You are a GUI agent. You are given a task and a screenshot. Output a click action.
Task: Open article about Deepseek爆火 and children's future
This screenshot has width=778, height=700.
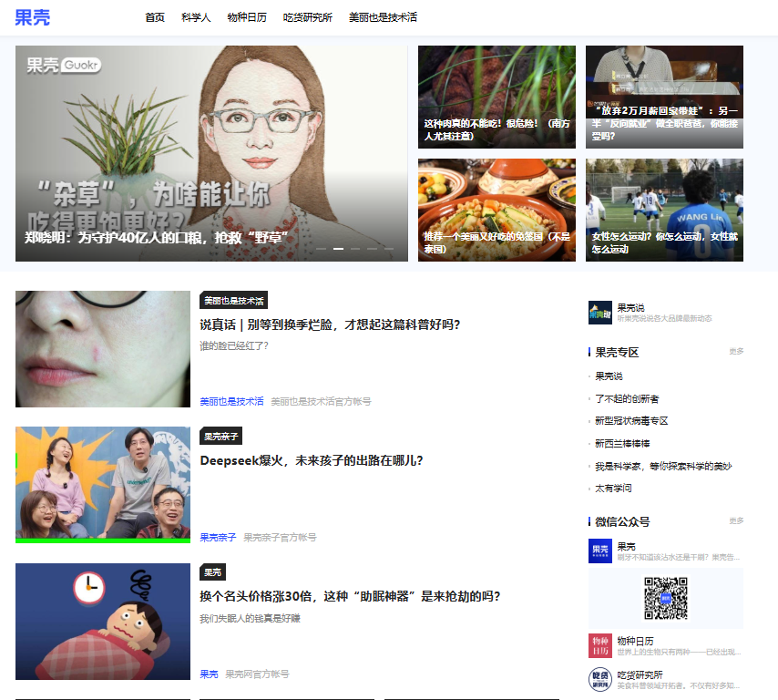311,460
